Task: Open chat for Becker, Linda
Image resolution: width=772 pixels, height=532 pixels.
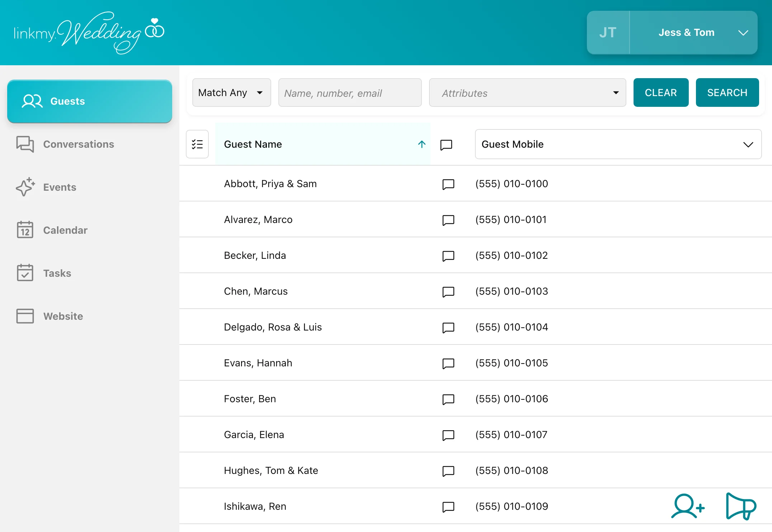Action: [x=448, y=256]
